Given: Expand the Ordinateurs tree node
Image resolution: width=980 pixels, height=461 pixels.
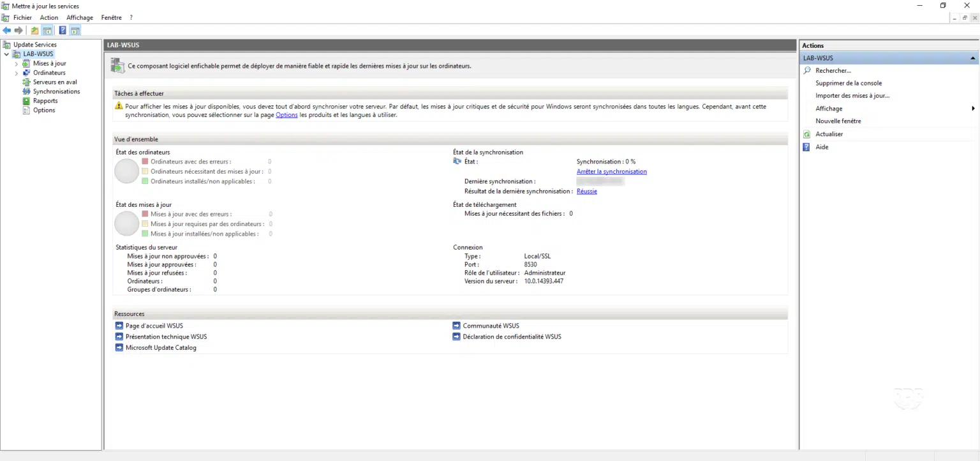Looking at the screenshot, I should click(17, 73).
